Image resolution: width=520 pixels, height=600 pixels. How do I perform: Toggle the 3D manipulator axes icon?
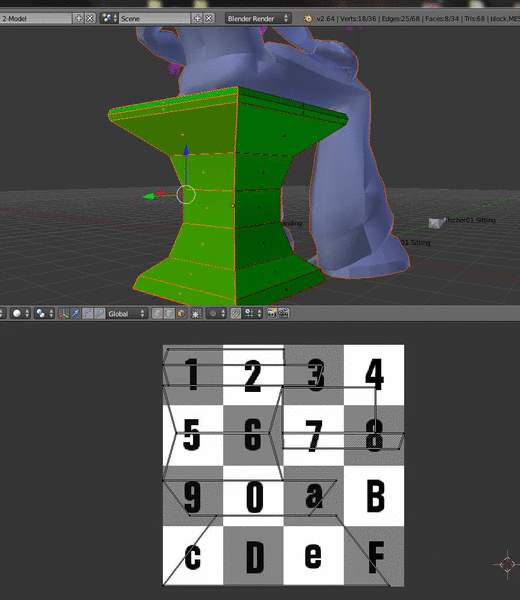[64, 314]
